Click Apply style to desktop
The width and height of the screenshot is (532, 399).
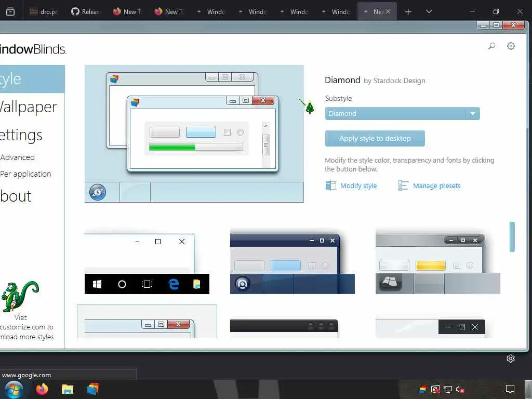(375, 138)
